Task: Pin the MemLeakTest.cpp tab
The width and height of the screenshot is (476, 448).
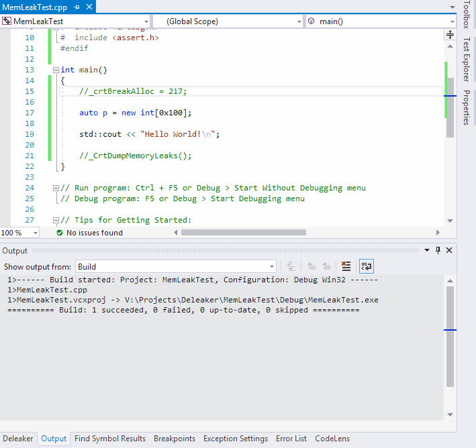Action: [x=78, y=6]
